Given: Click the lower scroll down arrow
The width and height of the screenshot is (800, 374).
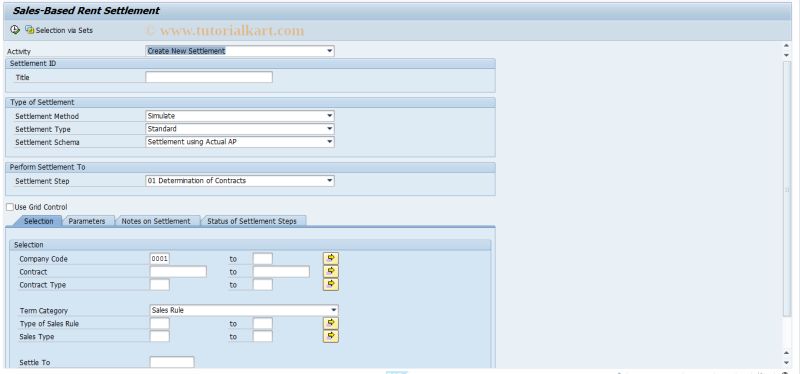Looking at the screenshot, I should (x=786, y=363).
